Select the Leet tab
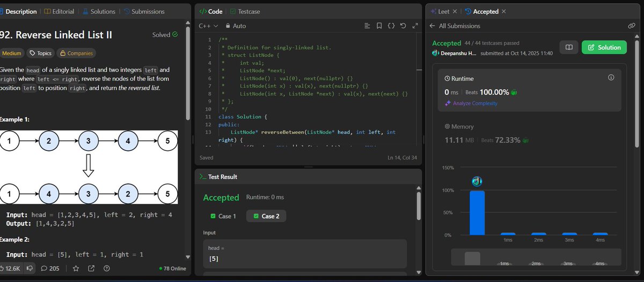Image resolution: width=644 pixels, height=282 pixels. [x=441, y=11]
